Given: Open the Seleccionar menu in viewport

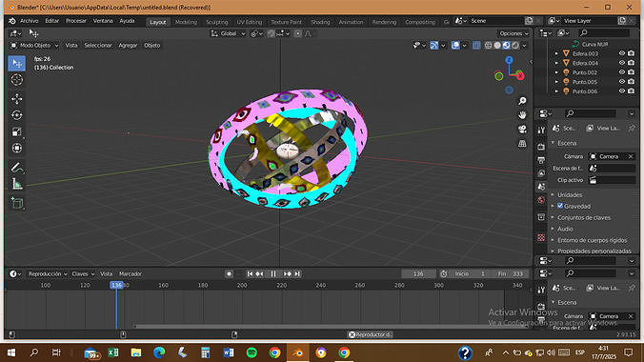Looking at the screenshot, I should coord(98,45).
